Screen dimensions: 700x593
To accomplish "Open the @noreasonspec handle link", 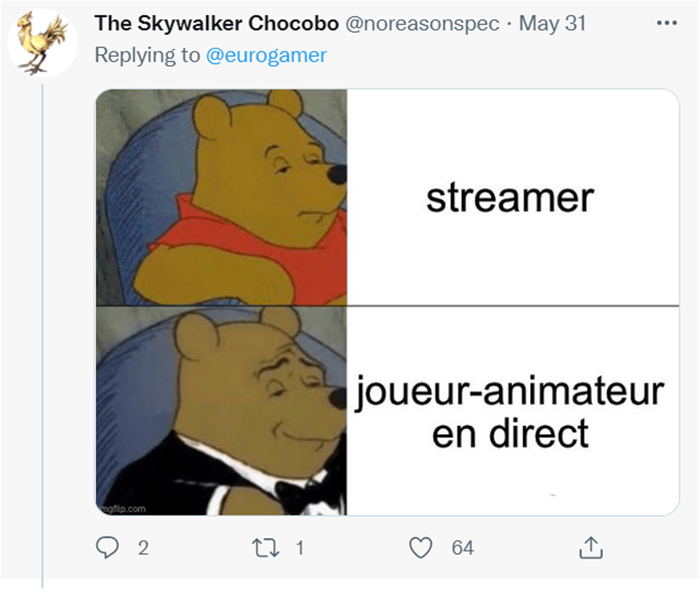I will [x=422, y=24].
